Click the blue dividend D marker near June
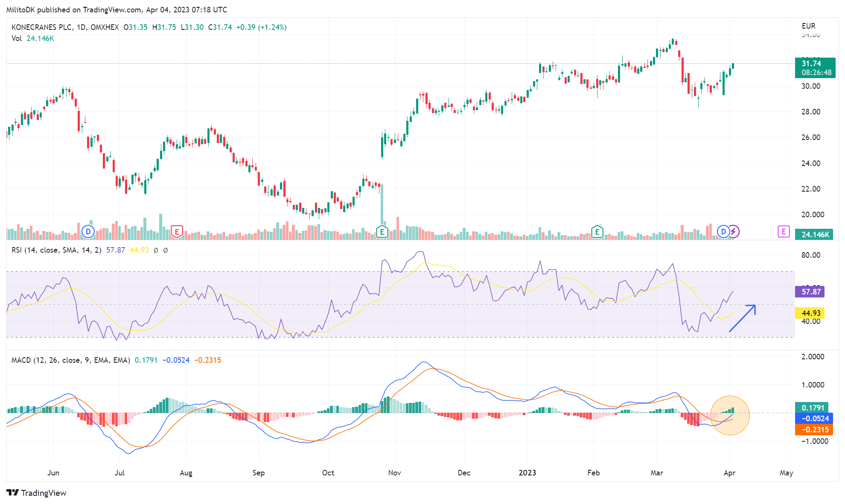845x504 pixels. click(x=88, y=232)
